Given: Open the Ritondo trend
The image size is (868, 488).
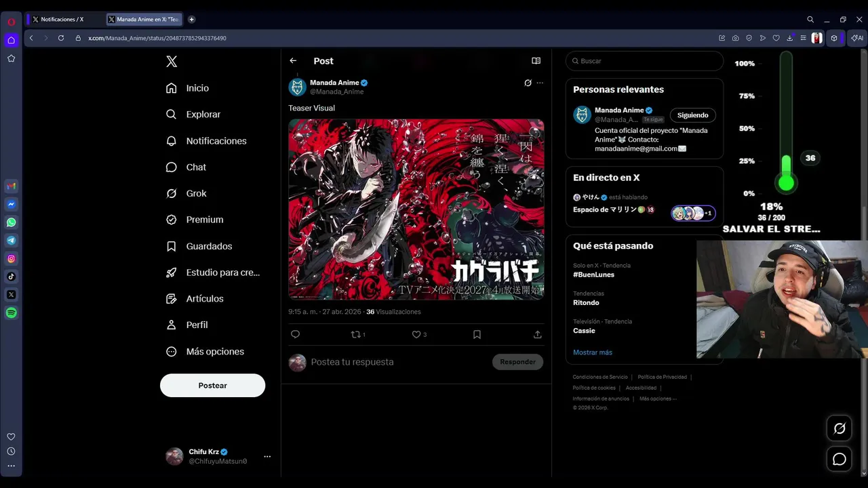Looking at the screenshot, I should point(586,302).
